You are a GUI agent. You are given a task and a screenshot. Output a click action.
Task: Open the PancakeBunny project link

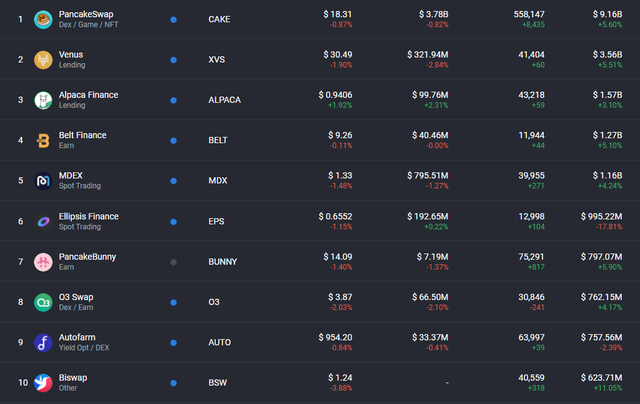87,257
